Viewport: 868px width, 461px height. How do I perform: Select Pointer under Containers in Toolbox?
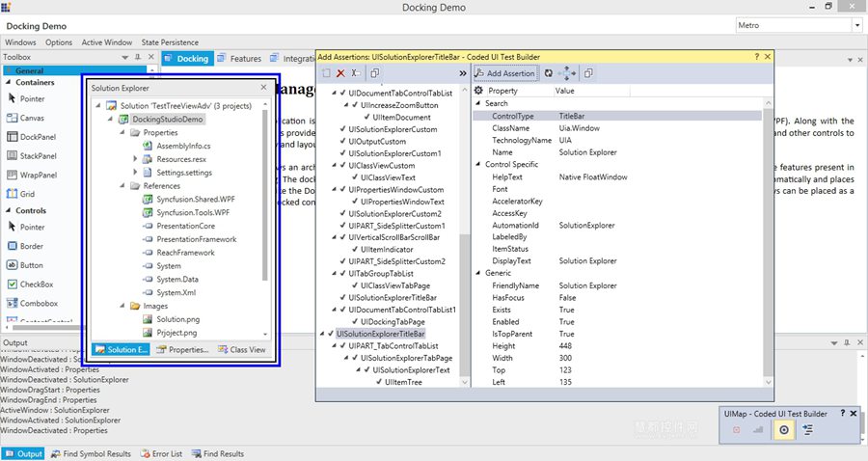click(27, 98)
